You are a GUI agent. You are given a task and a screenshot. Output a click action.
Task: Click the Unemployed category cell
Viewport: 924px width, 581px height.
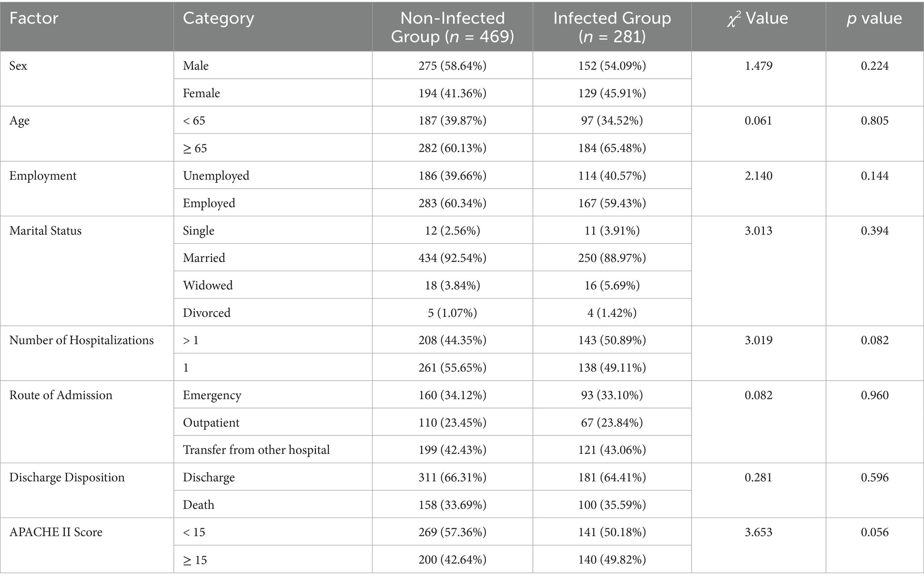pos(216,176)
